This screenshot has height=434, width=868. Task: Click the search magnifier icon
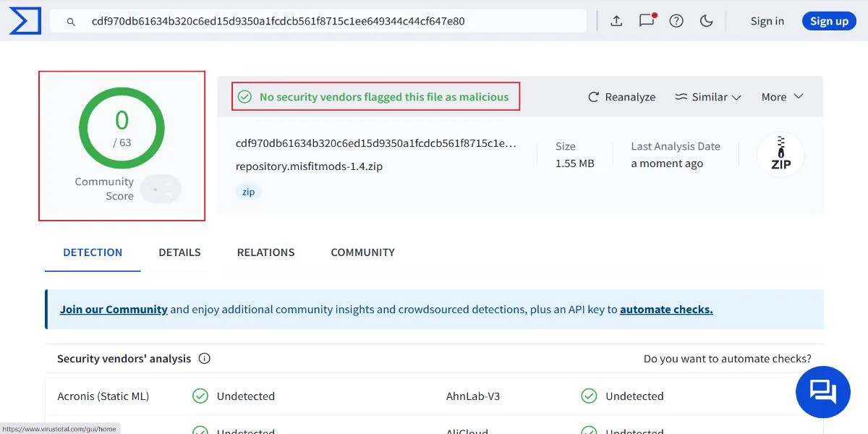coord(71,22)
